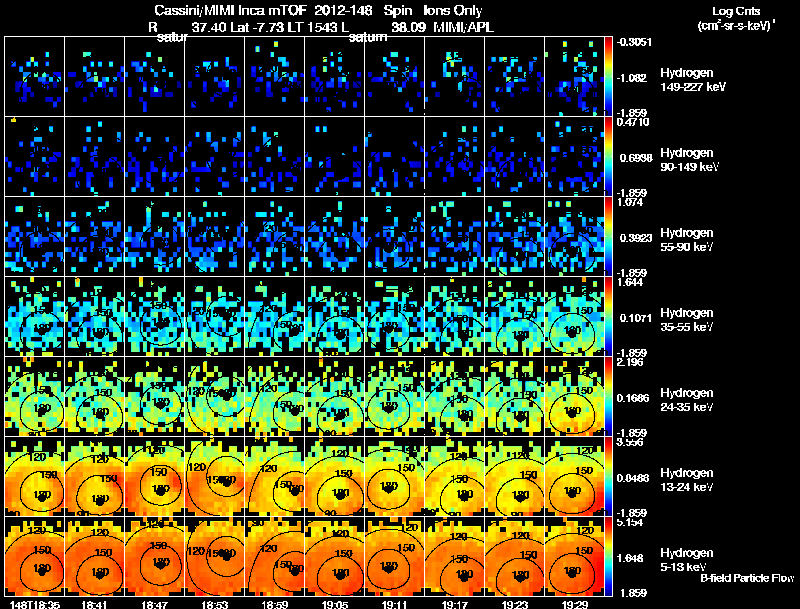Click the 149-227 keV panel at 18:41
The height and width of the screenshot is (609, 800).
point(94,77)
